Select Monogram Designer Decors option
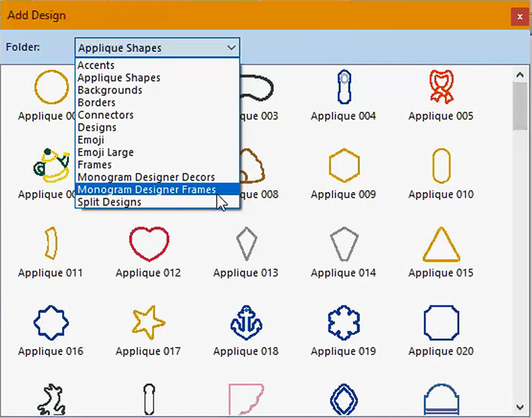This screenshot has width=532, height=418. [x=146, y=177]
